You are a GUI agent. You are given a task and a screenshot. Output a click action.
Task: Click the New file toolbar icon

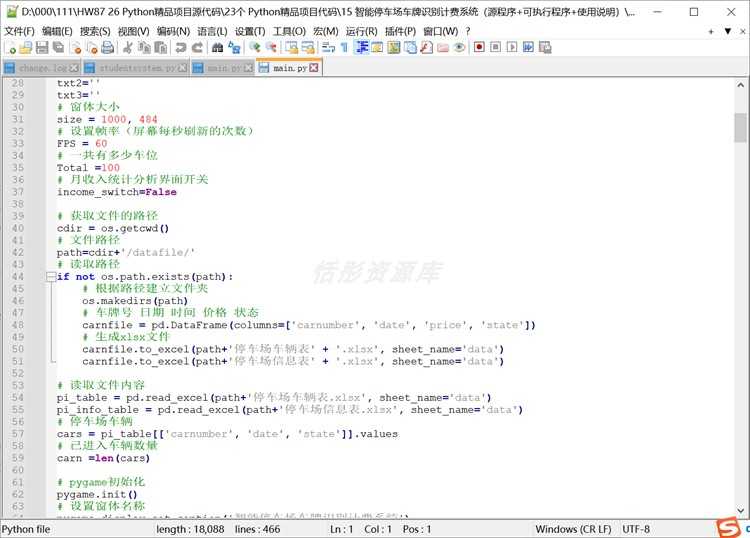tap(10, 47)
